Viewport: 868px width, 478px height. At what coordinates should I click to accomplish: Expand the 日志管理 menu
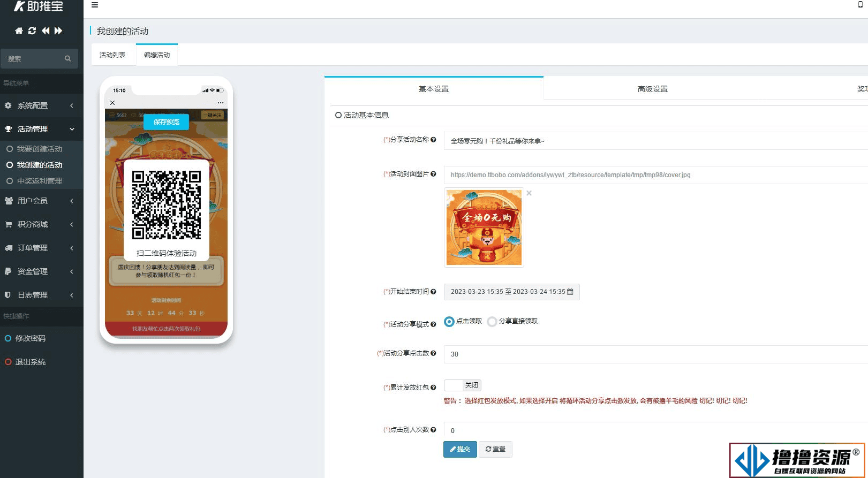coord(42,295)
